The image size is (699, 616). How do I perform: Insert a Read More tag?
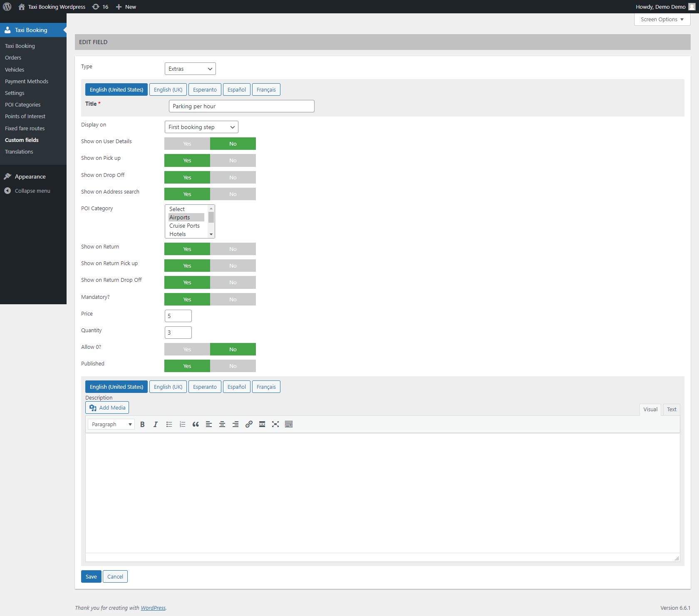click(262, 424)
